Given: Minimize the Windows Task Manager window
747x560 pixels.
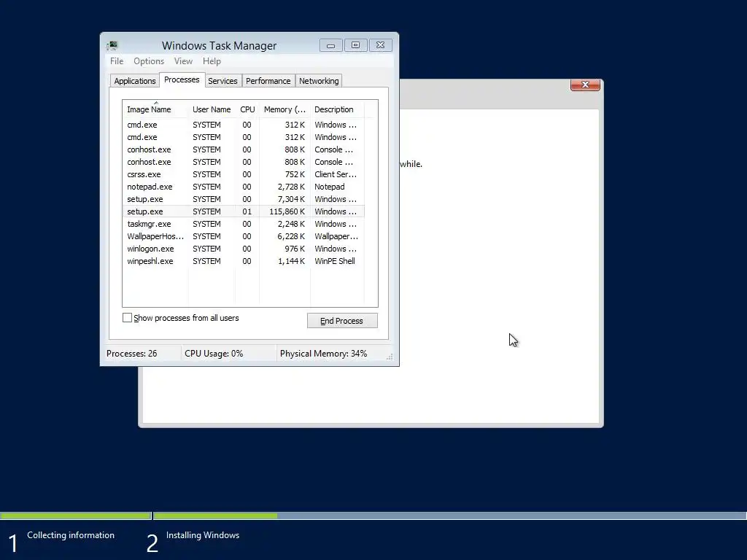Looking at the screenshot, I should [331, 45].
